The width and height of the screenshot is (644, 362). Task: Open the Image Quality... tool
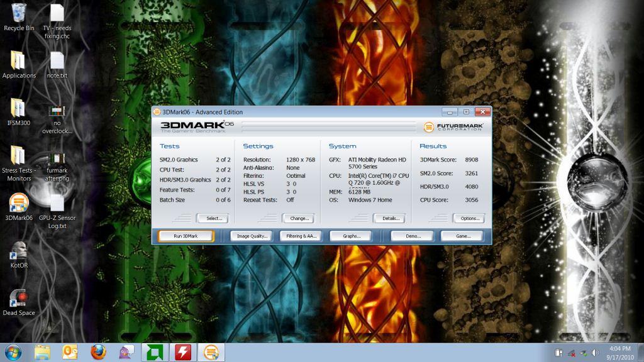click(252, 236)
